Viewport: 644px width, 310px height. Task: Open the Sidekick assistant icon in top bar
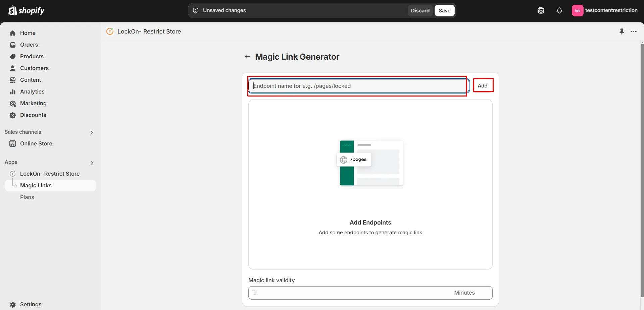[x=541, y=10]
